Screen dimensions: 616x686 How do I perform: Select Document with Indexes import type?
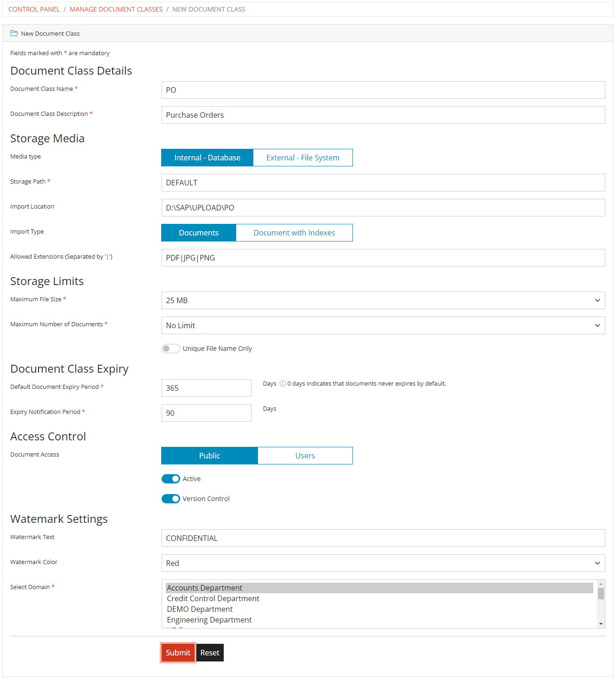pyautogui.click(x=294, y=232)
